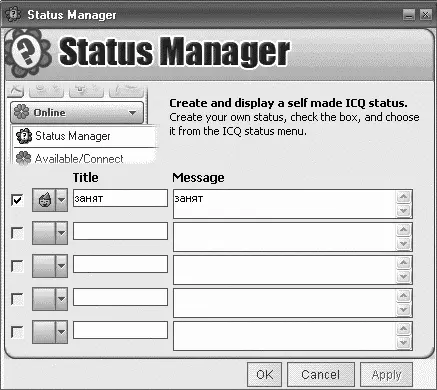Expand the icon dropdown arrow in fourth row
The image size is (437, 390).
[61, 299]
